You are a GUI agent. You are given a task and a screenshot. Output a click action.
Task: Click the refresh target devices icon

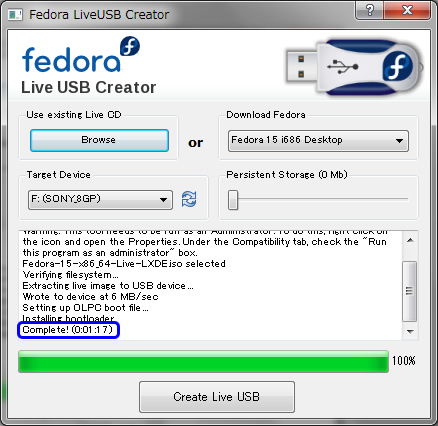pyautogui.click(x=189, y=199)
